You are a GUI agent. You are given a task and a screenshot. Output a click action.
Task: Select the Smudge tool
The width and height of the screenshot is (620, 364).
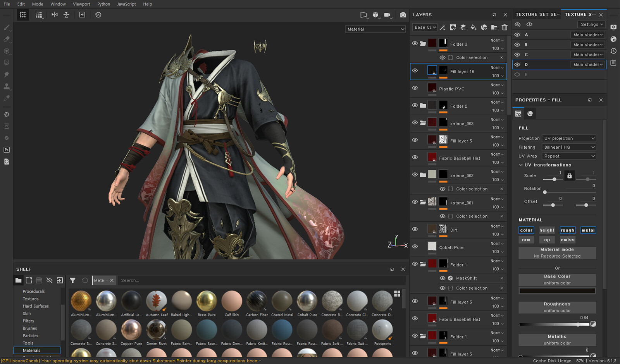tap(7, 74)
